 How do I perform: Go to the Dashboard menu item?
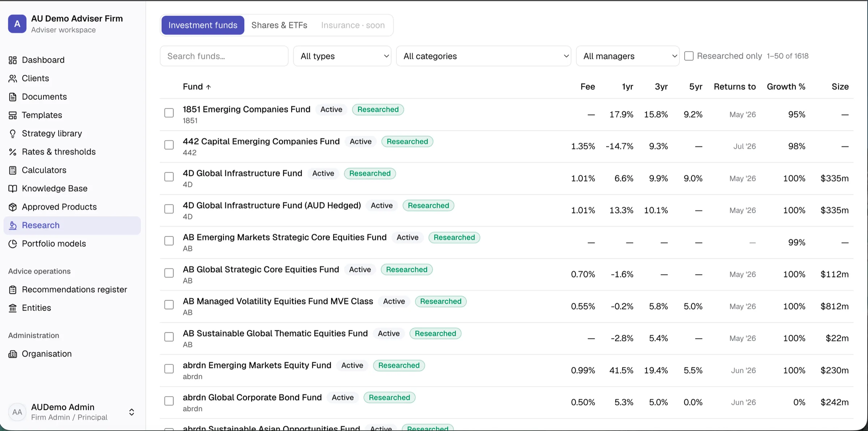pyautogui.click(x=72, y=60)
